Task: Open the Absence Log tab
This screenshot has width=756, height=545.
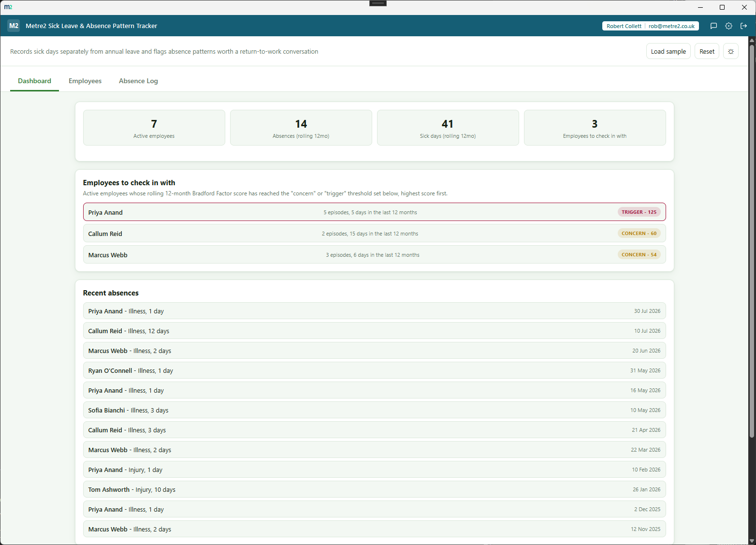Action: tap(138, 81)
